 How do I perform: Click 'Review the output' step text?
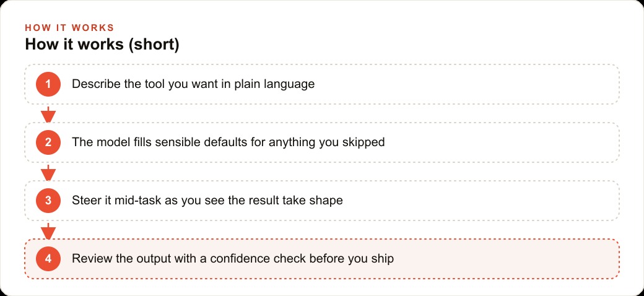(233, 259)
